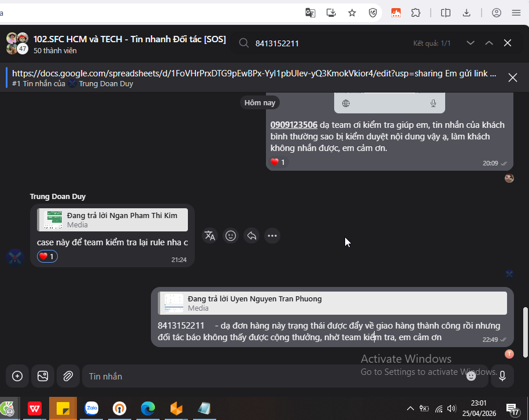Viewport: 529px width, 420px height.
Task: Open the shield protection icon
Action: pyautogui.click(x=373, y=13)
